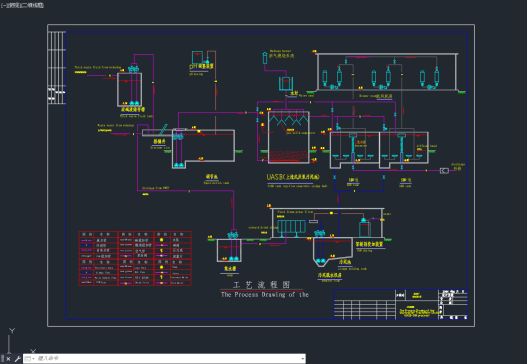527x364 pixels.
Task: Open command line customize wrench menu
Action: 17,359
